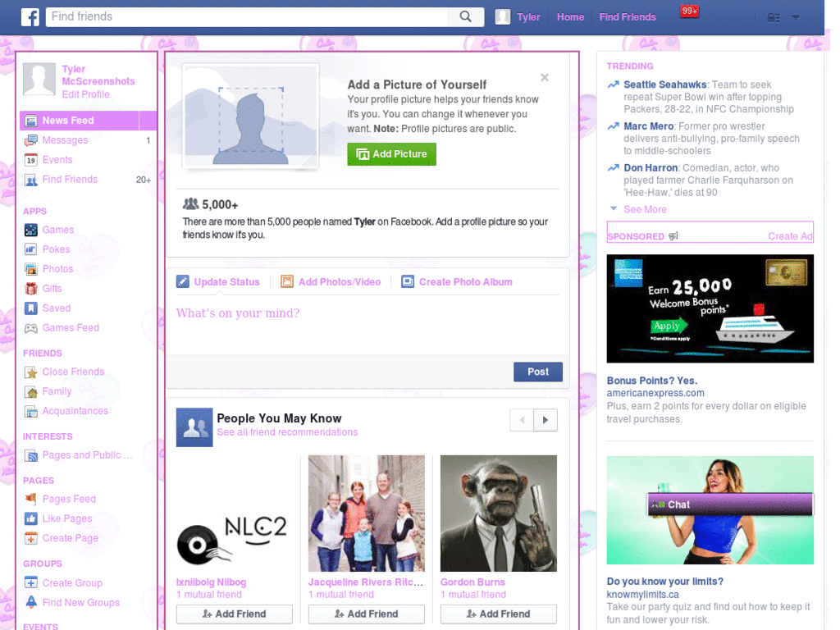Click the Pages Feed flag icon
This screenshot has width=840, height=630.
pyautogui.click(x=31, y=500)
